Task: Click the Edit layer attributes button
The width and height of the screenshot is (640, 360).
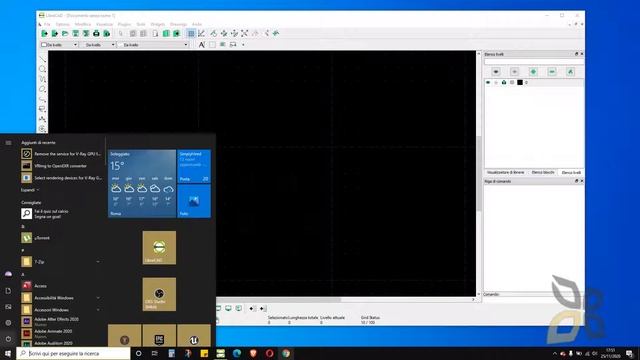Action: pos(570,72)
